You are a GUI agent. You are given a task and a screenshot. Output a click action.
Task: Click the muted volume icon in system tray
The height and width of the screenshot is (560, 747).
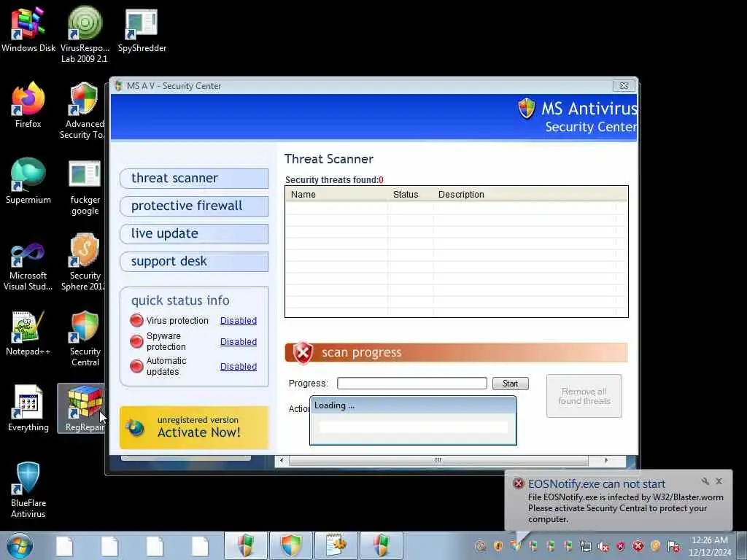tap(603, 547)
